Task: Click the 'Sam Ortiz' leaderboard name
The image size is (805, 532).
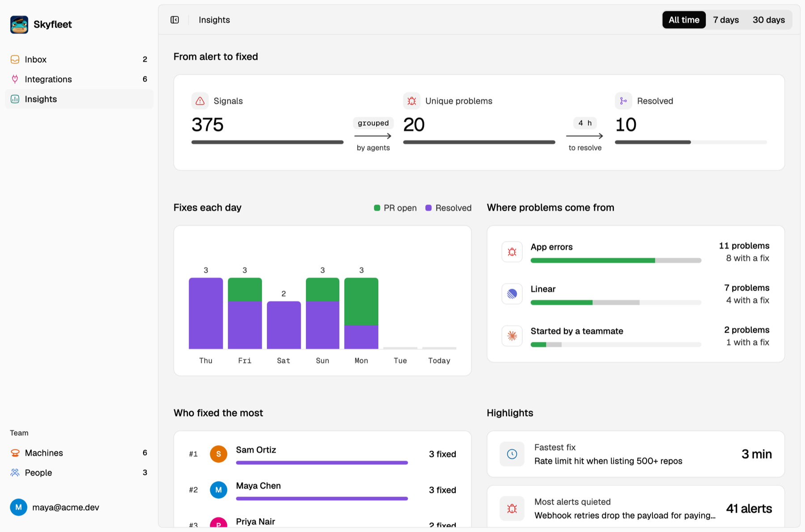Action: [256, 450]
